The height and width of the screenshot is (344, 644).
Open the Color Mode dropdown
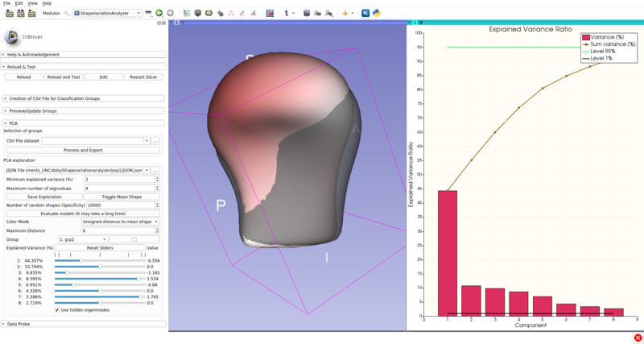coord(120,222)
